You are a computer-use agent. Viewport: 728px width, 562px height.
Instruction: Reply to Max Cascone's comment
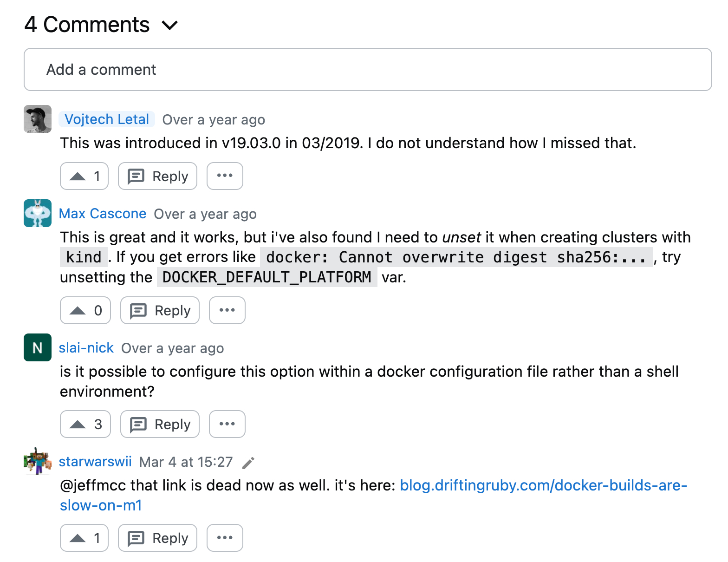(160, 310)
